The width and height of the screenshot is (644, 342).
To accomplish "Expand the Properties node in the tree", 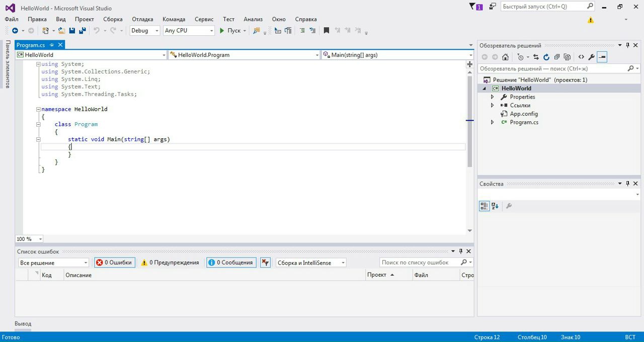I will (493, 97).
